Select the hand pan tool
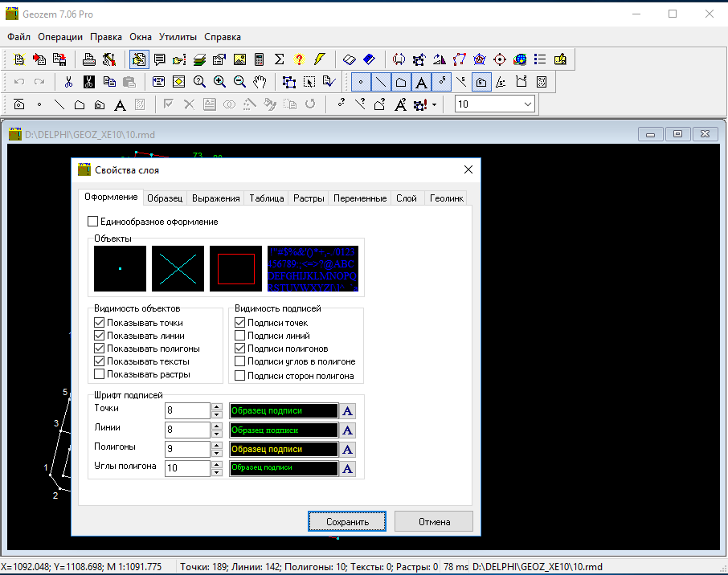 pyautogui.click(x=259, y=82)
